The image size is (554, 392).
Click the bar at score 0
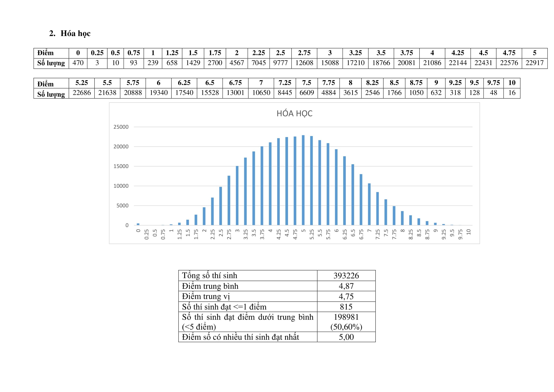click(138, 224)
